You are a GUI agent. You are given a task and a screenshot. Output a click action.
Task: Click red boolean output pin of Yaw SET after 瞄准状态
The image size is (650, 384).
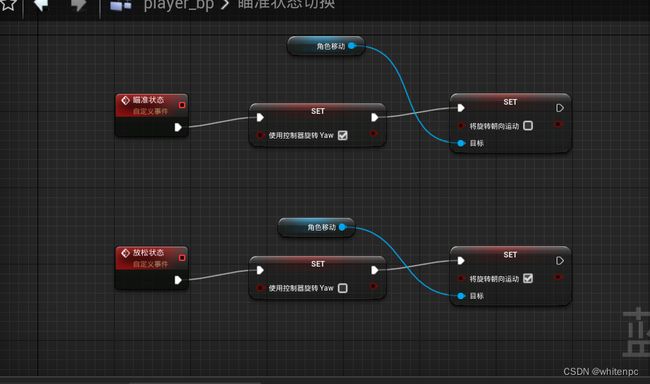pos(373,134)
